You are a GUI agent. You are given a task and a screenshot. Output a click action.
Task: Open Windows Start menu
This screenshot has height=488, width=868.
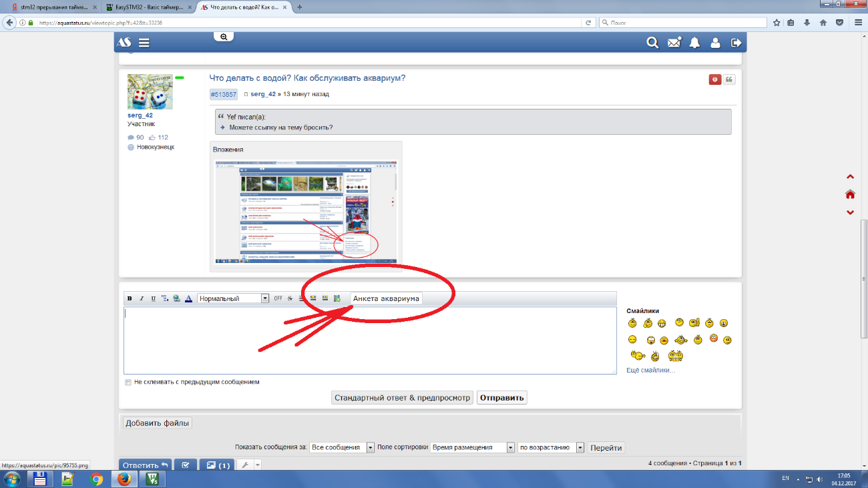click(13, 479)
